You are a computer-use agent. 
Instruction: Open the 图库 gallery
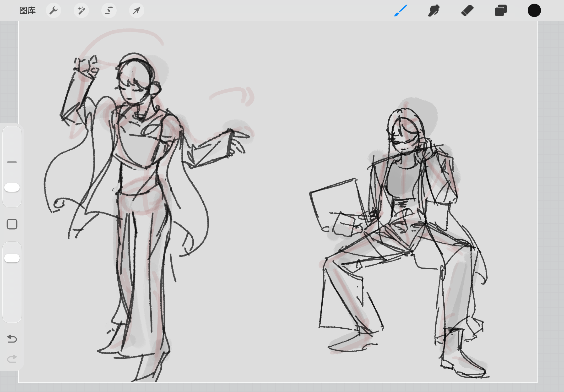(x=27, y=11)
